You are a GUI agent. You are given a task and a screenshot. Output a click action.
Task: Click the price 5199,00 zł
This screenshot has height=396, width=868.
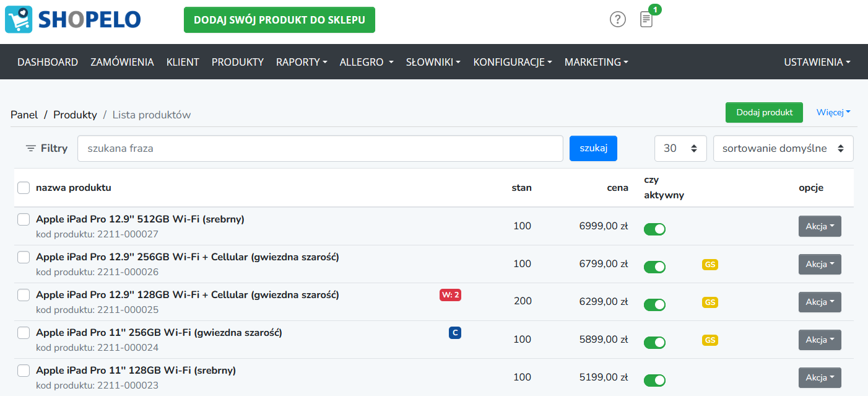(604, 377)
